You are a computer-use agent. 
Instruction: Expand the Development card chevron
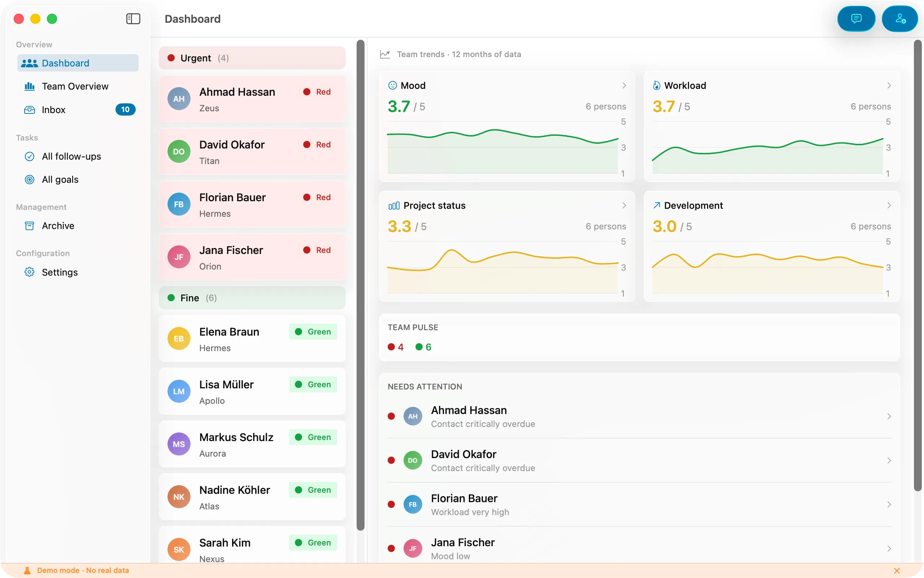pos(889,205)
